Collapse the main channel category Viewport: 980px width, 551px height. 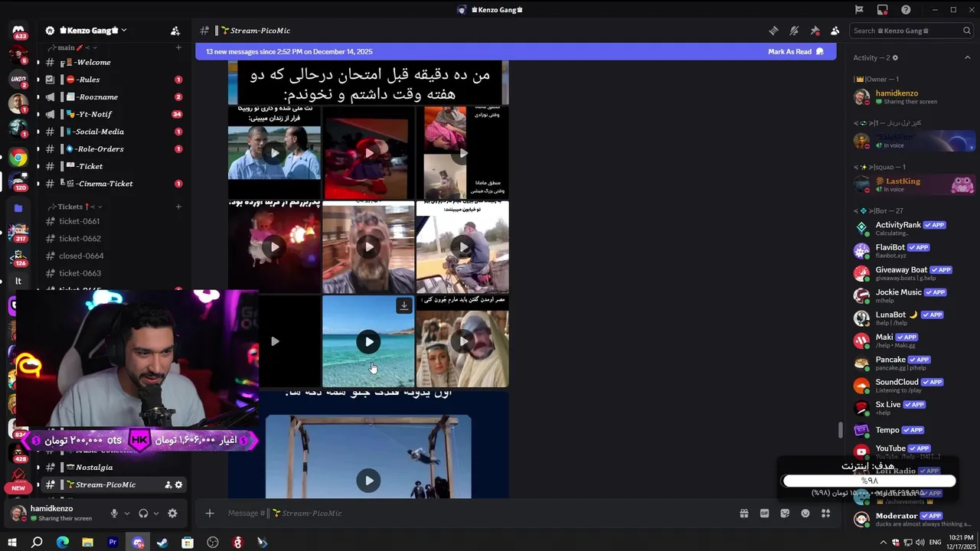(72, 47)
